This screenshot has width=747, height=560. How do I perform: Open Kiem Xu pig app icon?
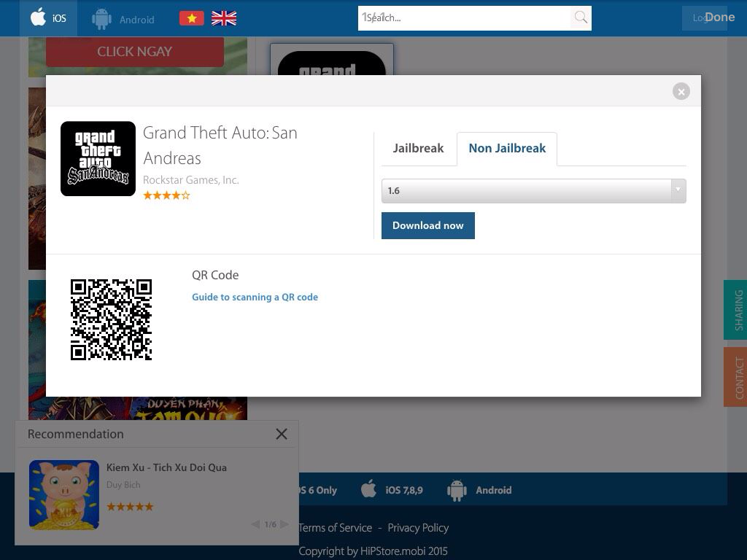pyautogui.click(x=64, y=495)
